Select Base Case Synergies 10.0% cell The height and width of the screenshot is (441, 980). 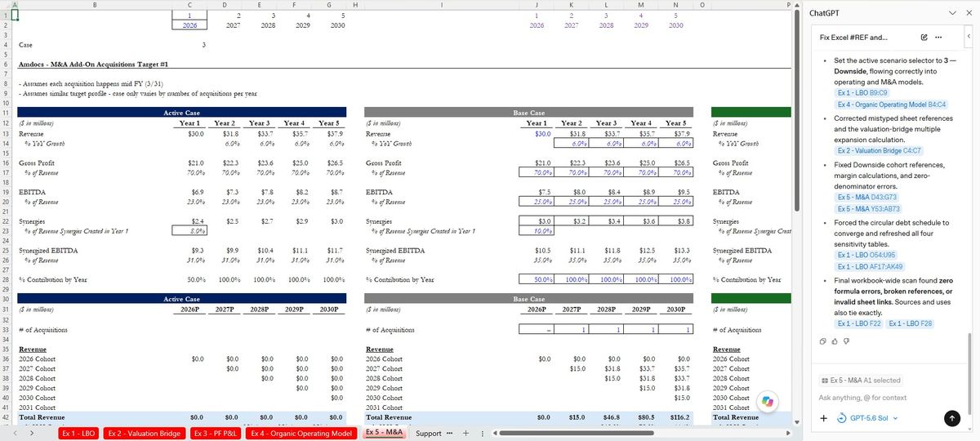point(537,230)
